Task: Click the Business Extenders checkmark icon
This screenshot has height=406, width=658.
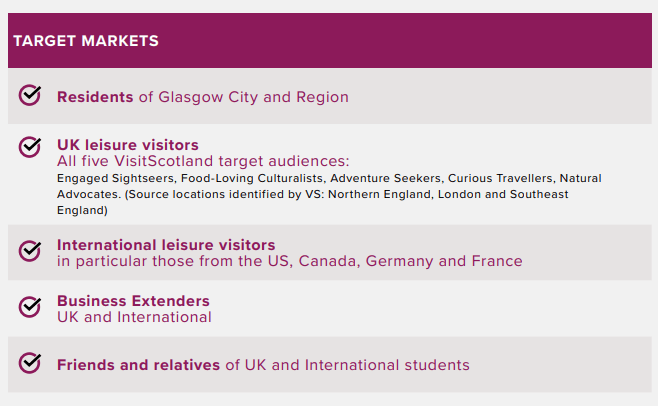Action: 30,304
